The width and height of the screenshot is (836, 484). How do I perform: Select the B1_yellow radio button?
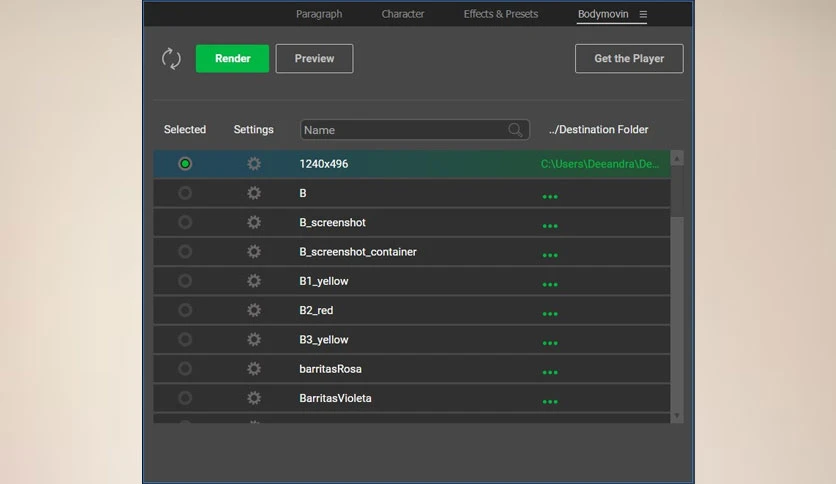[185, 281]
